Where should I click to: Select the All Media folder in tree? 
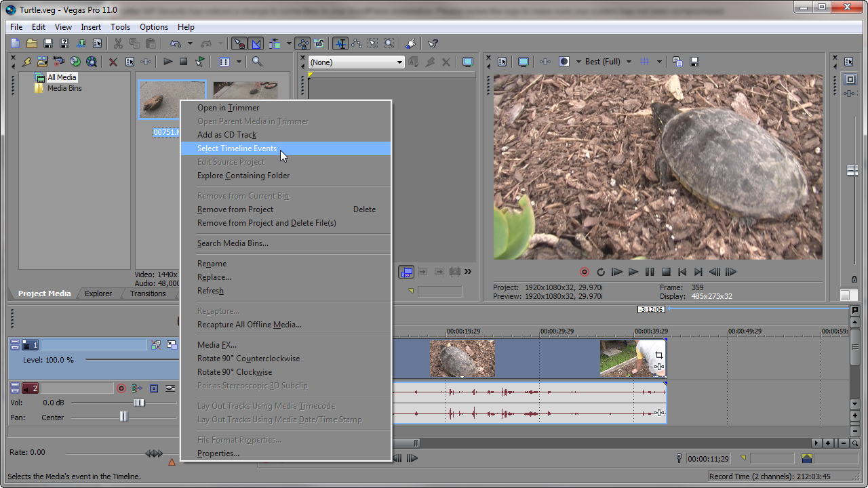click(62, 77)
